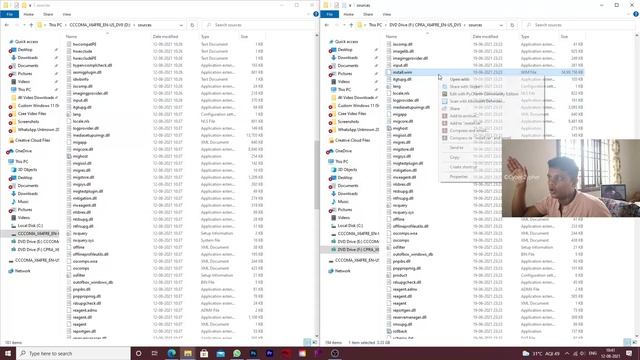The width and height of the screenshot is (640, 360).
Task: Open left window address bar history dropdown
Action: [x=181, y=25]
